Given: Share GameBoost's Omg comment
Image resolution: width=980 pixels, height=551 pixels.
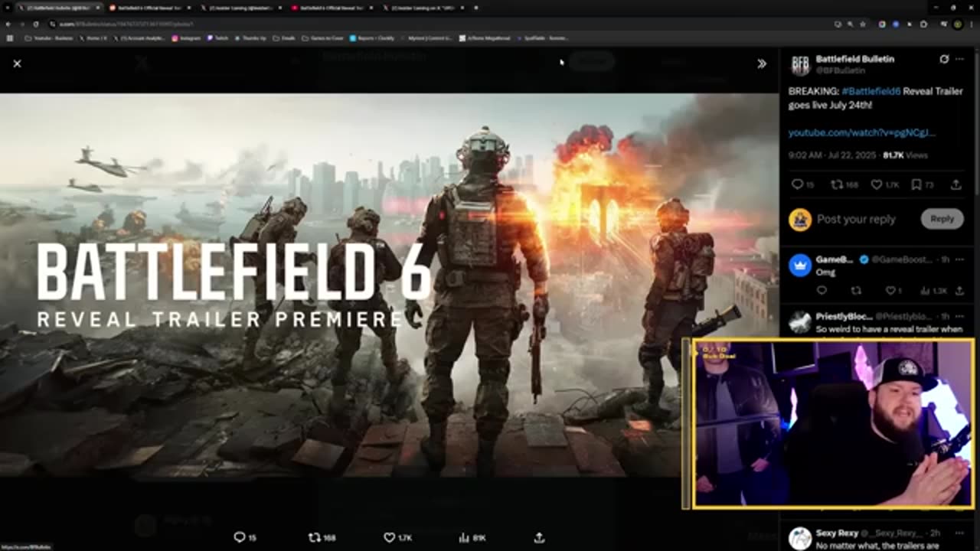Looking at the screenshot, I should point(959,291).
